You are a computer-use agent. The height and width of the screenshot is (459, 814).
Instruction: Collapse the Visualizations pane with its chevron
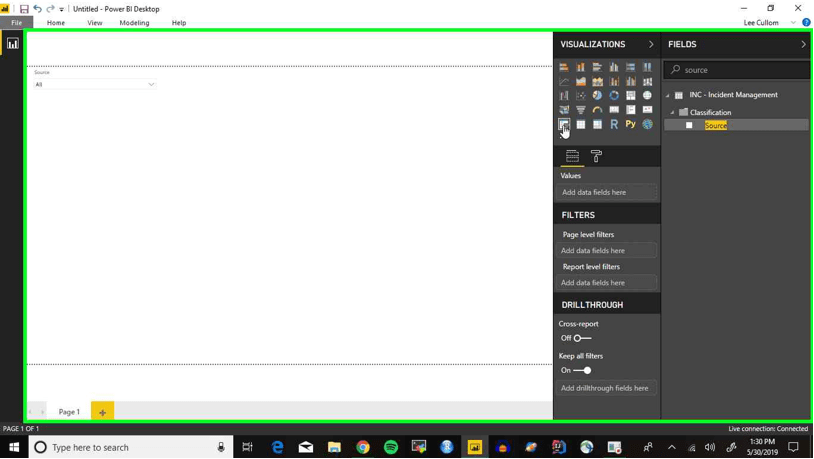coord(651,45)
